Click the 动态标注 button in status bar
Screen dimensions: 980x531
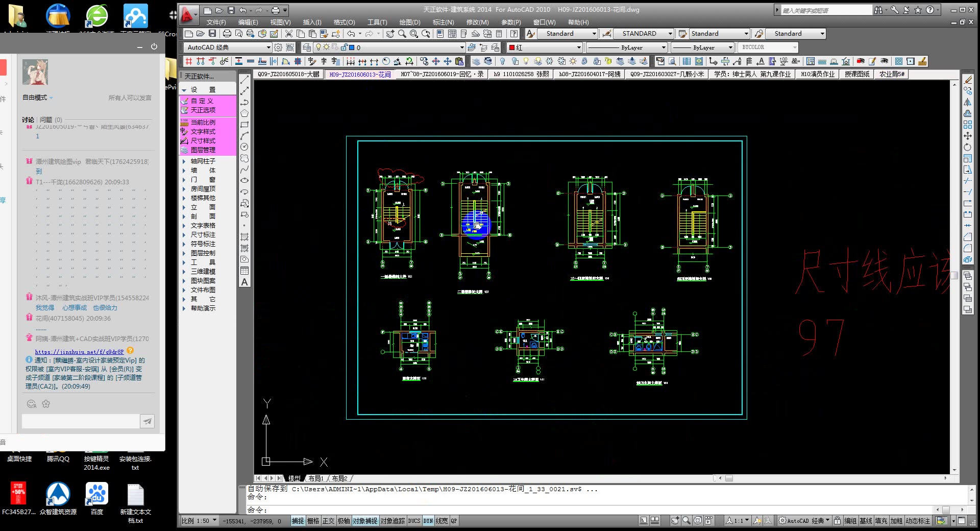pos(918,521)
